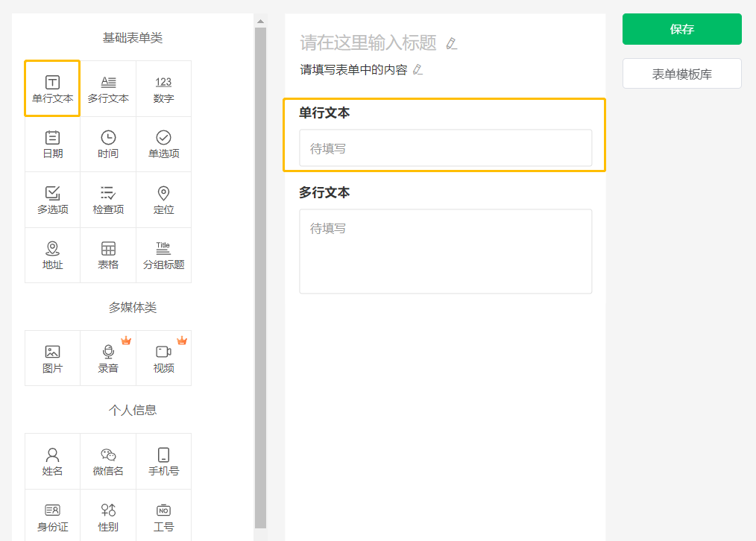The width and height of the screenshot is (756, 541).
Task: Select the 多行文本 label in form preview
Action: 324,192
